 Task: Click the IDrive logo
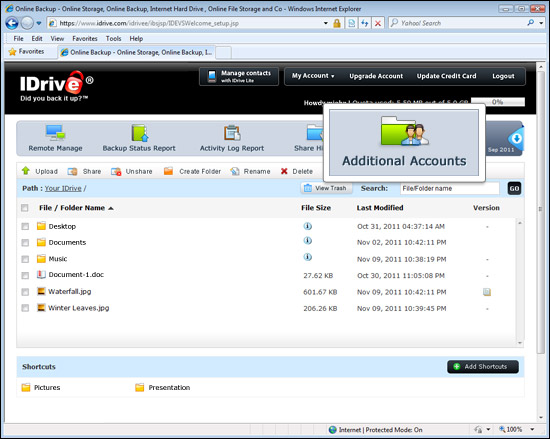pyautogui.click(x=56, y=86)
